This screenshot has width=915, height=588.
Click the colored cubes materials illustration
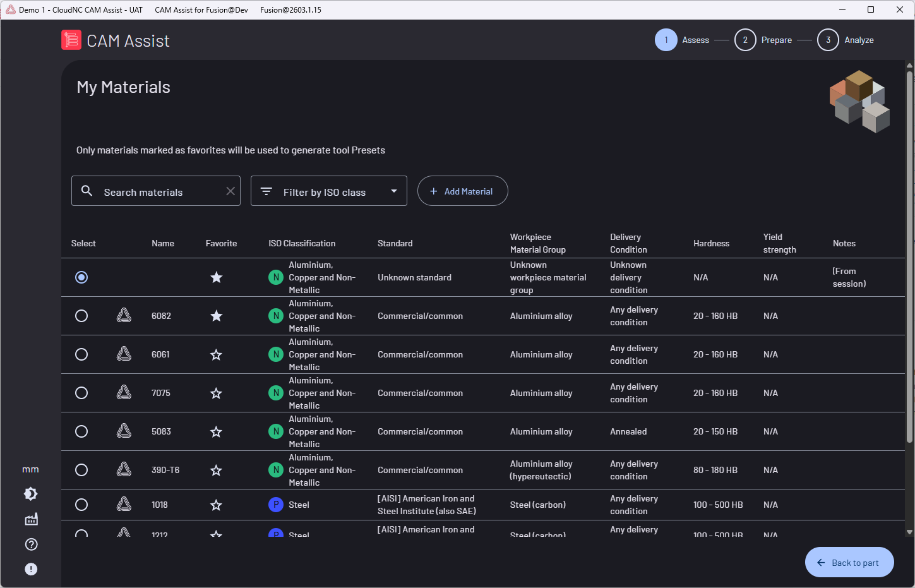pos(859,101)
